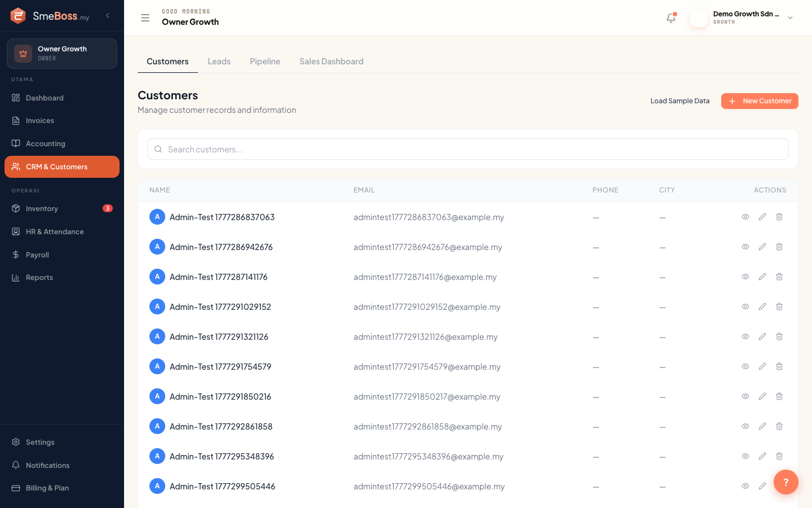This screenshot has width=812, height=508.
Task: Edit customer Admin-Test 1777291754579
Action: click(x=762, y=366)
